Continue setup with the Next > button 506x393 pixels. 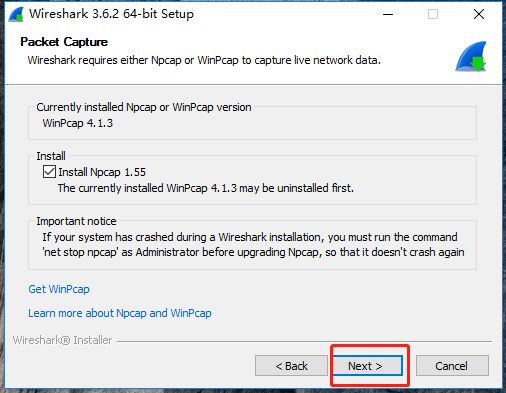pos(368,366)
